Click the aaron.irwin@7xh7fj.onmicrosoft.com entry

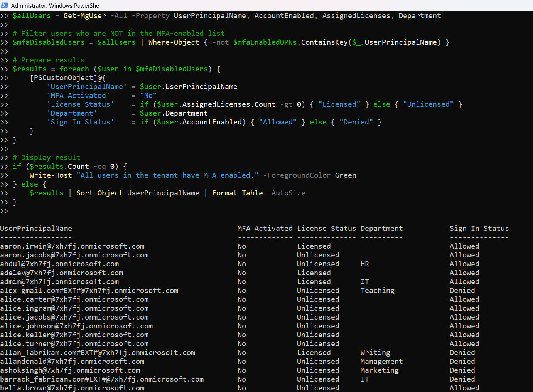click(72, 246)
